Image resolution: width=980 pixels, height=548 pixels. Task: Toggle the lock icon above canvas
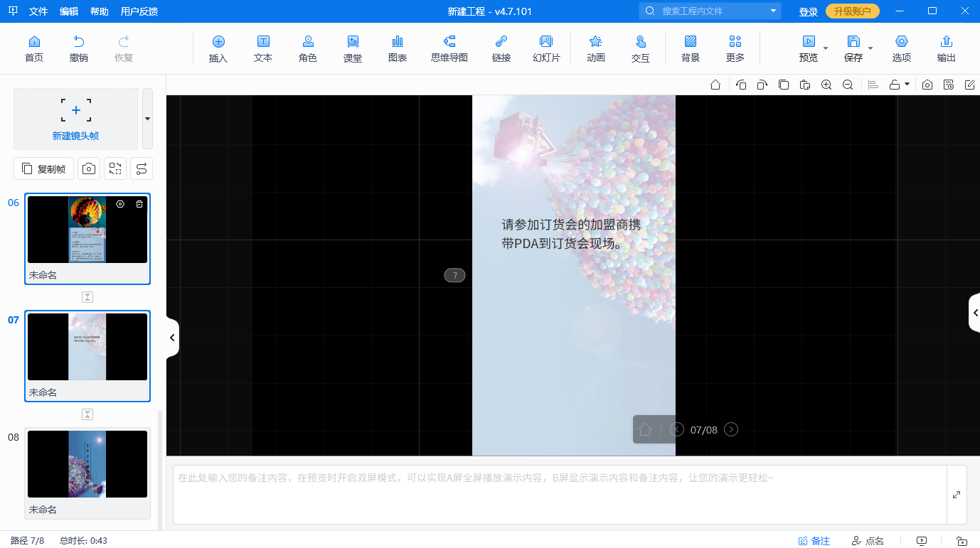tap(895, 85)
